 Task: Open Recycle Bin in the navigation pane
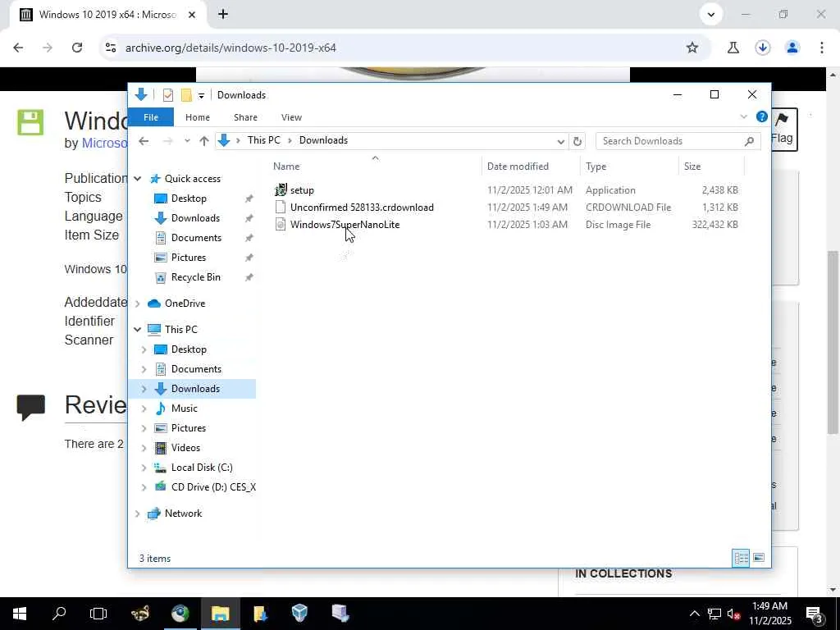[195, 277]
